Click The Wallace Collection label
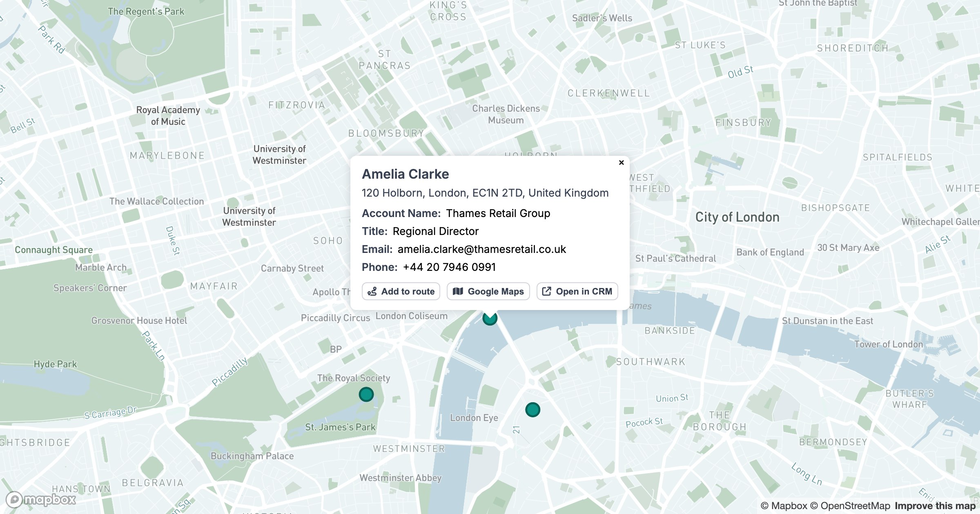The image size is (980, 514). point(156,201)
